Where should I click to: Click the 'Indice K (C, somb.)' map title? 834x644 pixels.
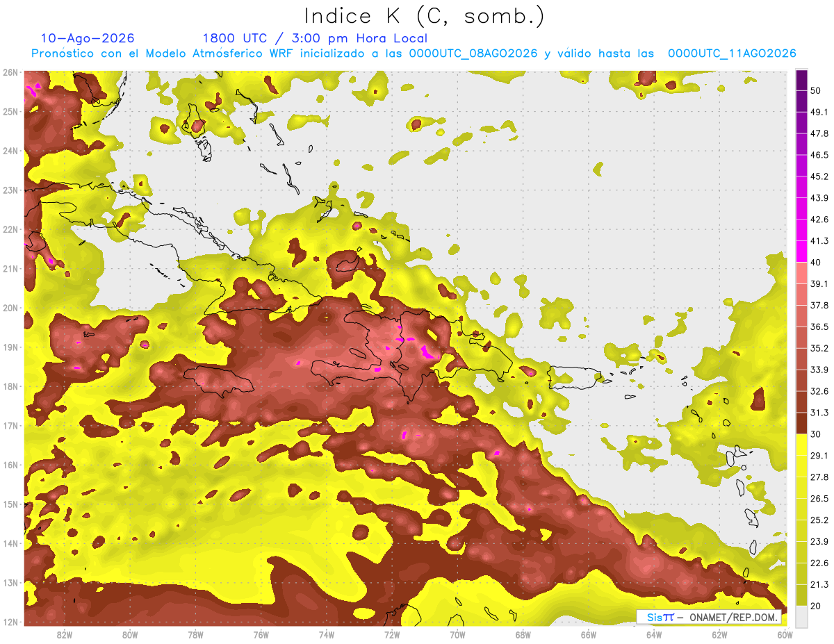pyautogui.click(x=425, y=17)
